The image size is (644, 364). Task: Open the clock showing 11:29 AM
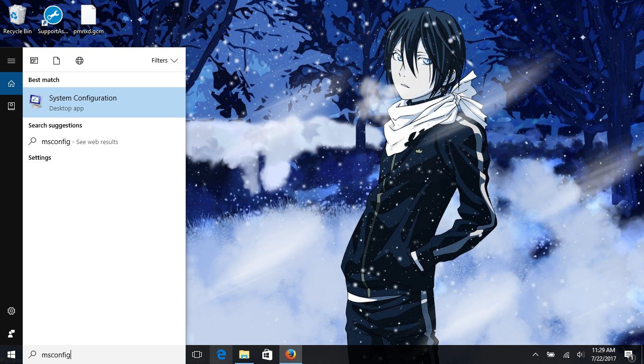pos(604,355)
